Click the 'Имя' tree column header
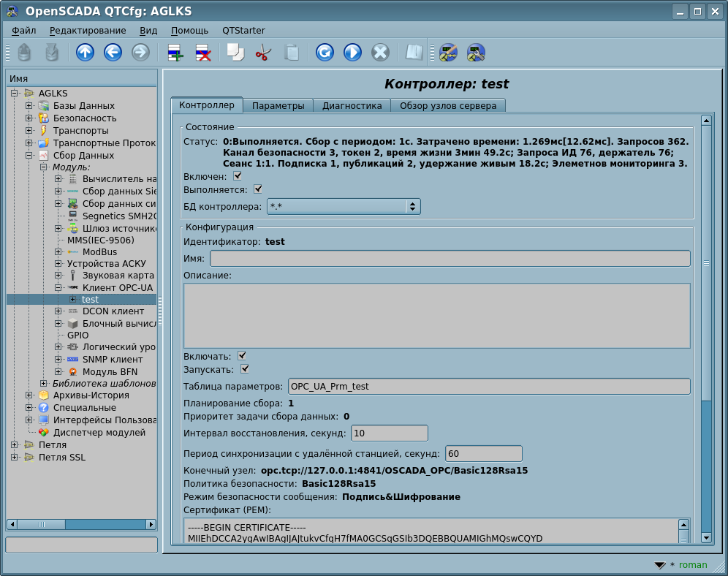Image resolution: width=728 pixels, height=576 pixels. tap(82, 79)
